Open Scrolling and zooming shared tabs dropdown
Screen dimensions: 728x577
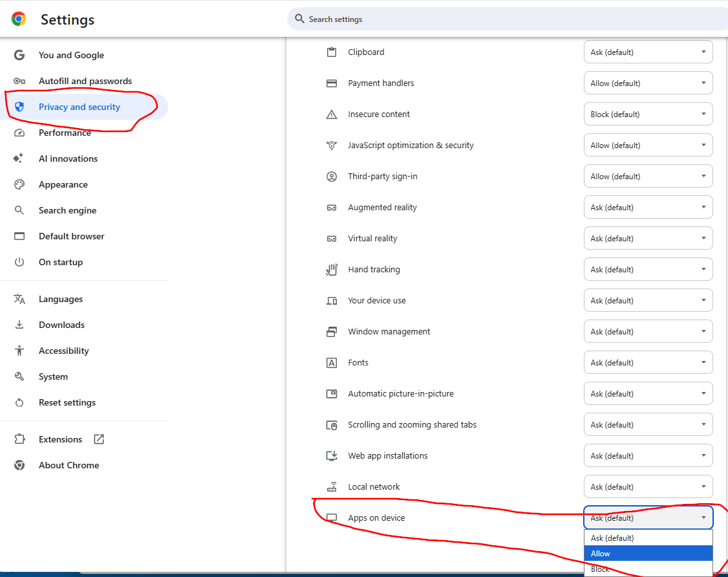(x=648, y=424)
